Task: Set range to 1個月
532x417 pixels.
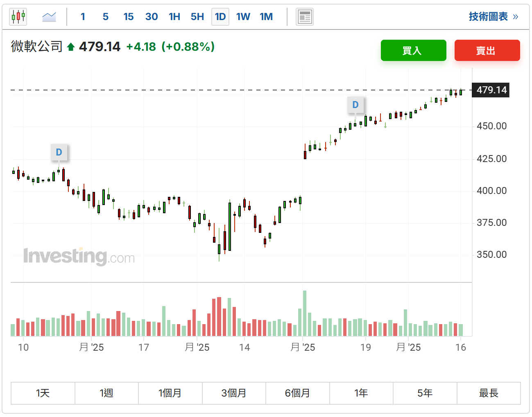Action: 170,393
